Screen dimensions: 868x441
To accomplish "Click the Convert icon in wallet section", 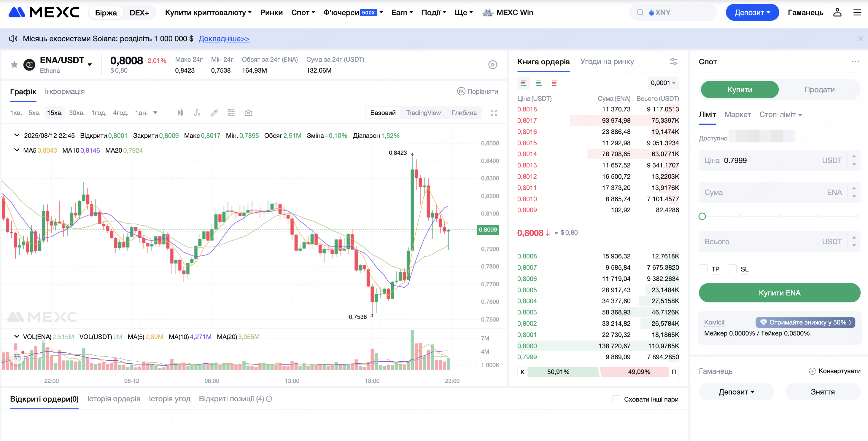I will [812, 371].
